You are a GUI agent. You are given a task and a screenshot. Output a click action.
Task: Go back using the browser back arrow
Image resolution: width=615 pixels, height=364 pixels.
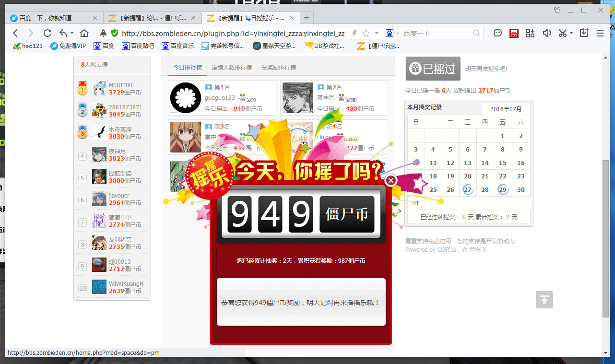pos(15,33)
